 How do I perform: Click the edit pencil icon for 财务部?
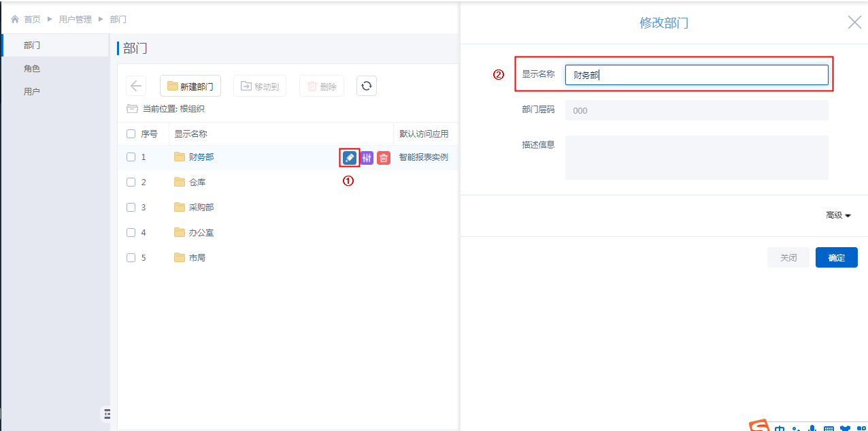click(349, 158)
